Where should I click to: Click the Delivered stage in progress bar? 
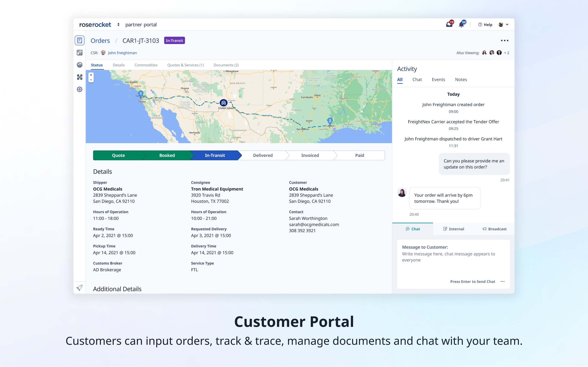click(x=263, y=155)
